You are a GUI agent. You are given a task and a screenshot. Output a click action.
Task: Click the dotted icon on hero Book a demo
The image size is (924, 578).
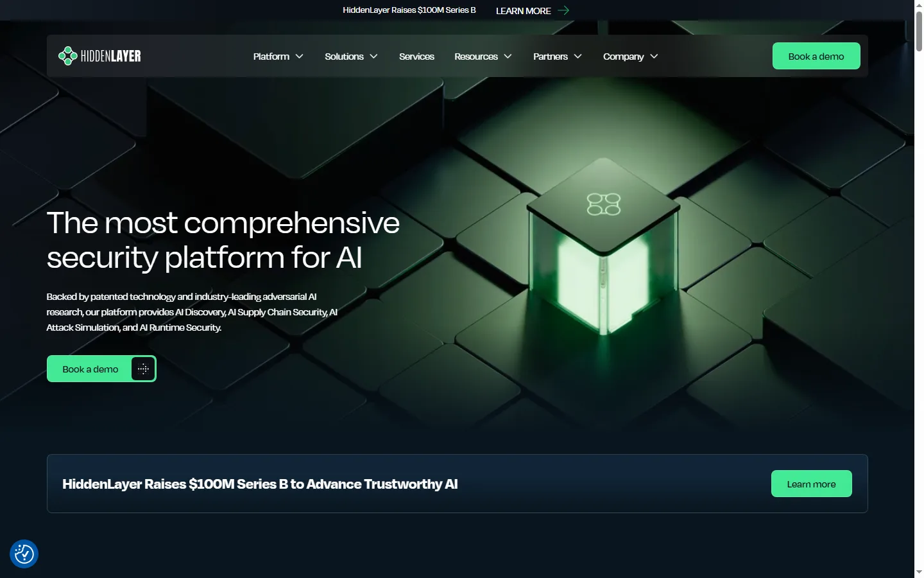(143, 369)
